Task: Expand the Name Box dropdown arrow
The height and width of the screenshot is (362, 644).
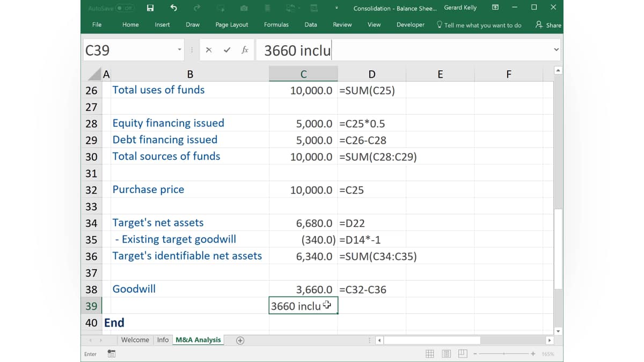Action: (179, 50)
